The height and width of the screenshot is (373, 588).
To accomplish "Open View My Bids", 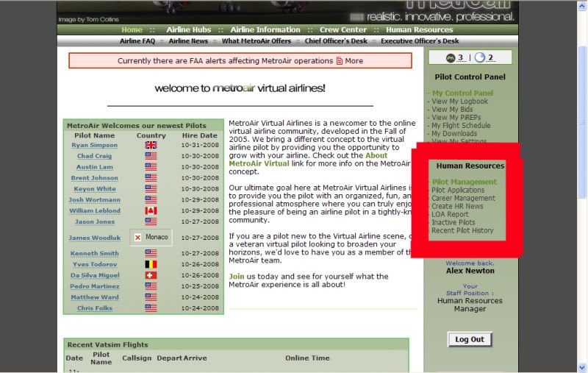I will pos(452,110).
